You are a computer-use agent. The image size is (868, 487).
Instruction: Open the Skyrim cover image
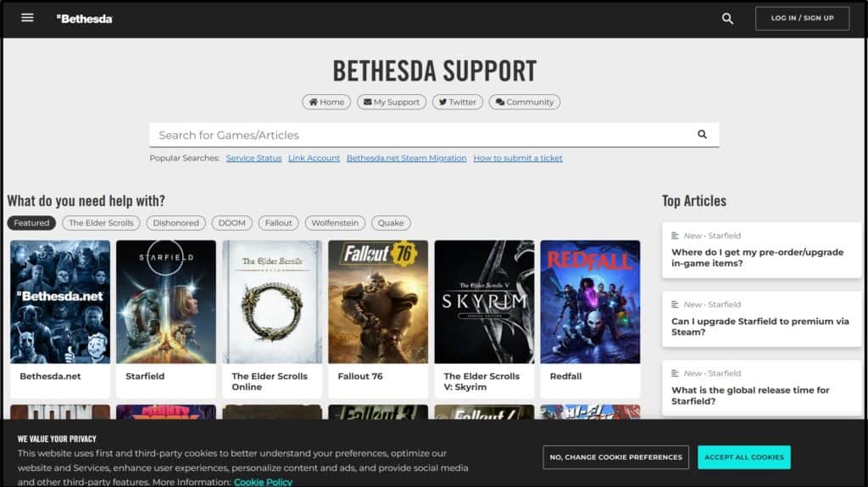point(484,302)
